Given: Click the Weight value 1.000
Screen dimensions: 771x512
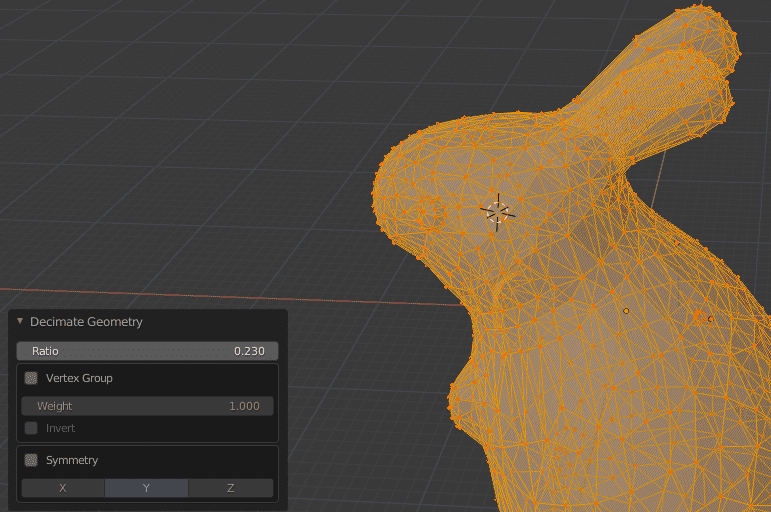Looking at the screenshot, I should click(244, 406).
